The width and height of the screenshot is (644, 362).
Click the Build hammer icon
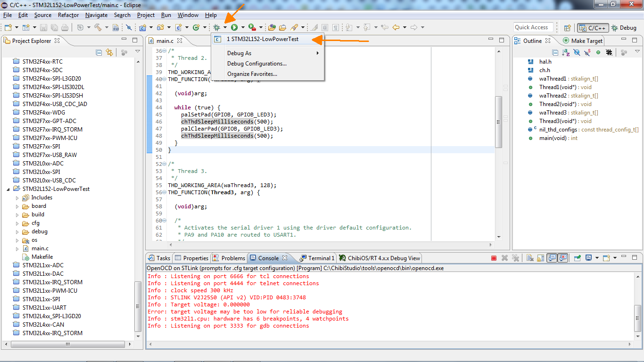pos(98,28)
